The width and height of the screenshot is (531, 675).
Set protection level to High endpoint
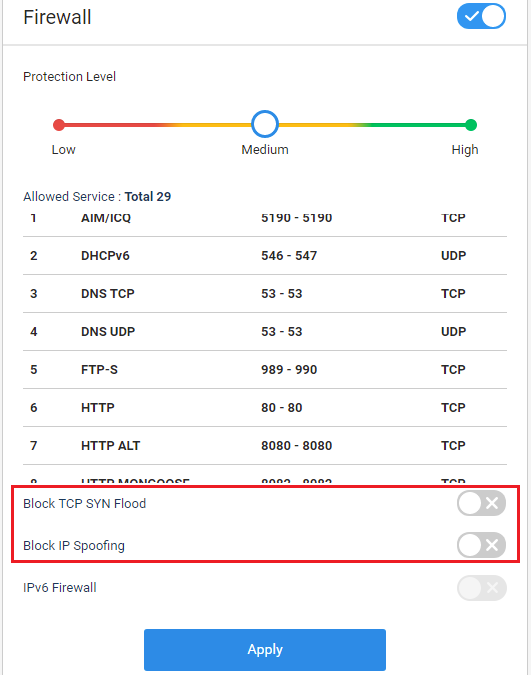pyautogui.click(x=471, y=125)
